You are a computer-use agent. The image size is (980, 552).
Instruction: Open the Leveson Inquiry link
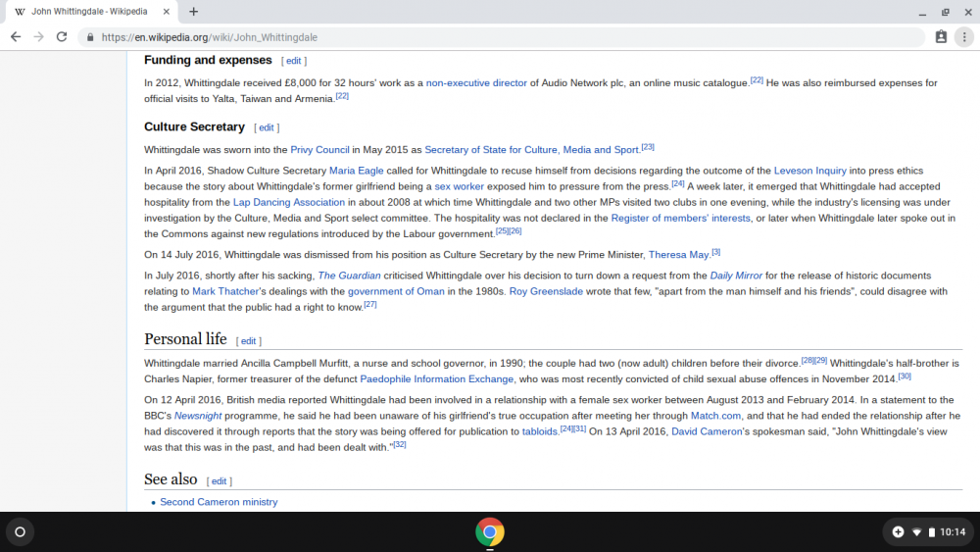coord(810,171)
